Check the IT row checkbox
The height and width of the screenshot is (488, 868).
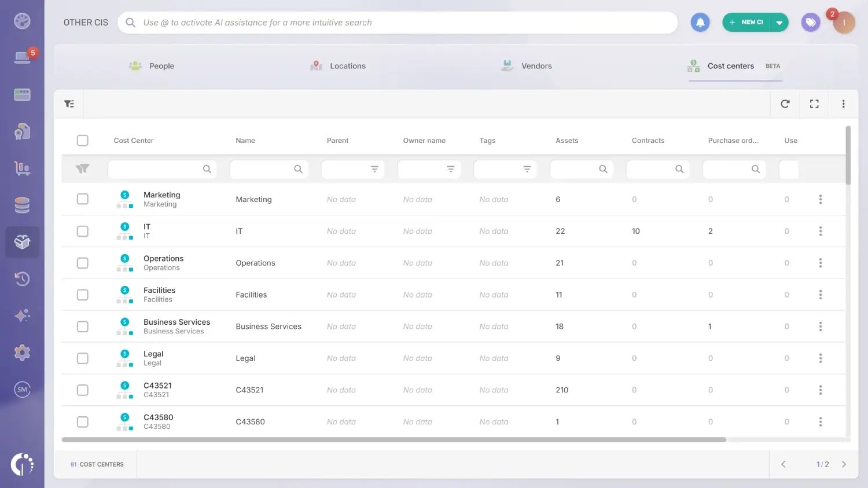(x=83, y=231)
